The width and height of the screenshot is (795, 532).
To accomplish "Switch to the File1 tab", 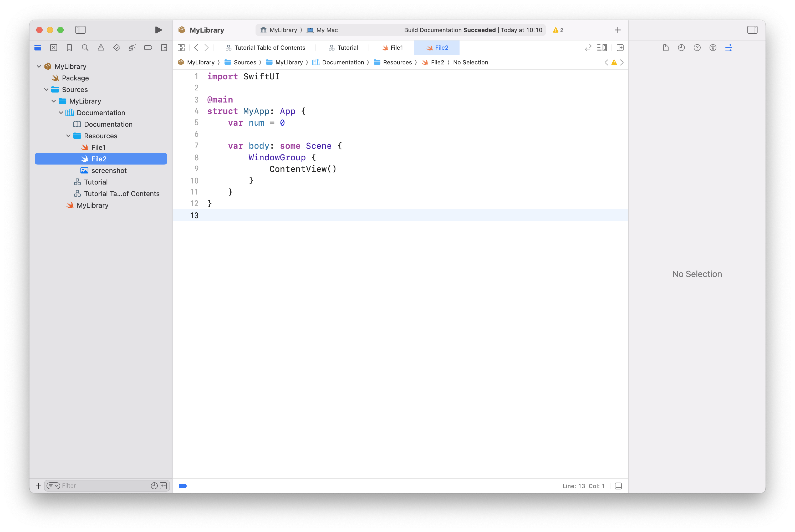I will pos(392,48).
